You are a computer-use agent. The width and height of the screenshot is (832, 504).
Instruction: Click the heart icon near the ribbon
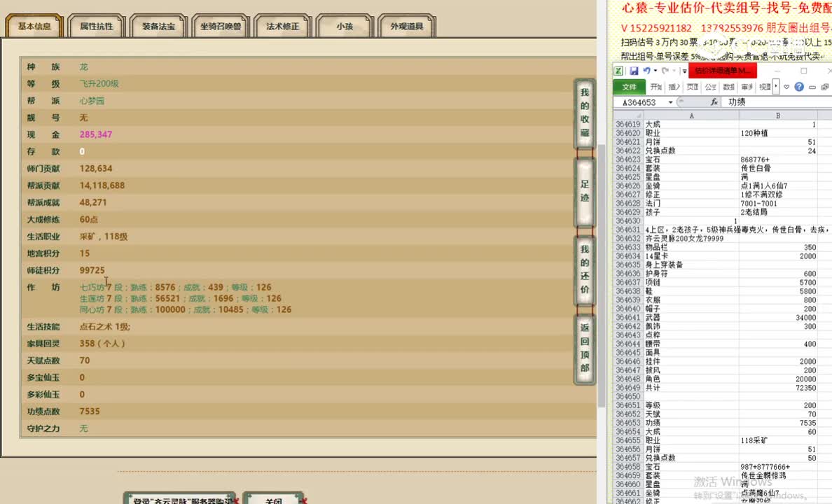click(786, 86)
